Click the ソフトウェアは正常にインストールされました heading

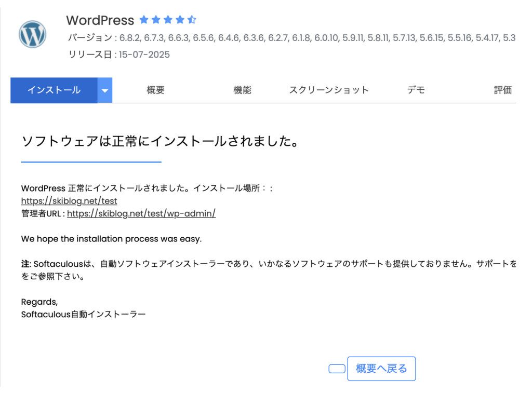(161, 141)
